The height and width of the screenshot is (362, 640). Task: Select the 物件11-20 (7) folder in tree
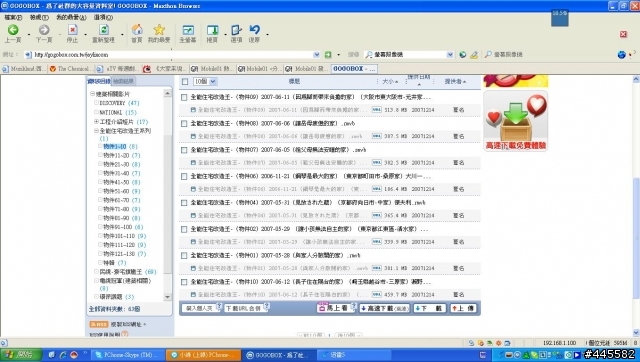coord(121,155)
